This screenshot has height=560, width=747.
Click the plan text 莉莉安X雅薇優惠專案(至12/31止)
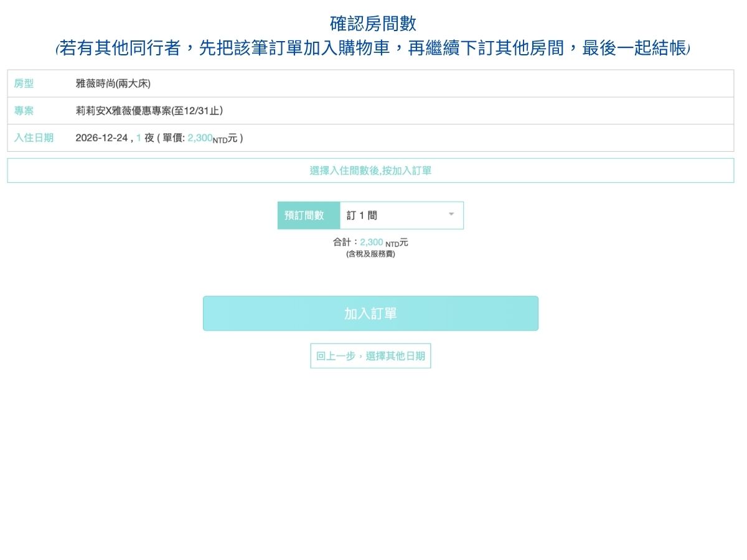point(149,111)
